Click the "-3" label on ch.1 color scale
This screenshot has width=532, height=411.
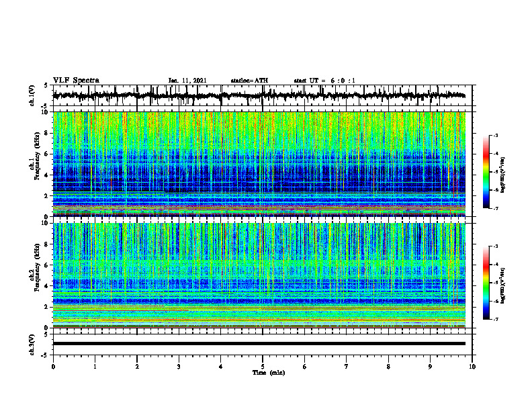(495, 135)
